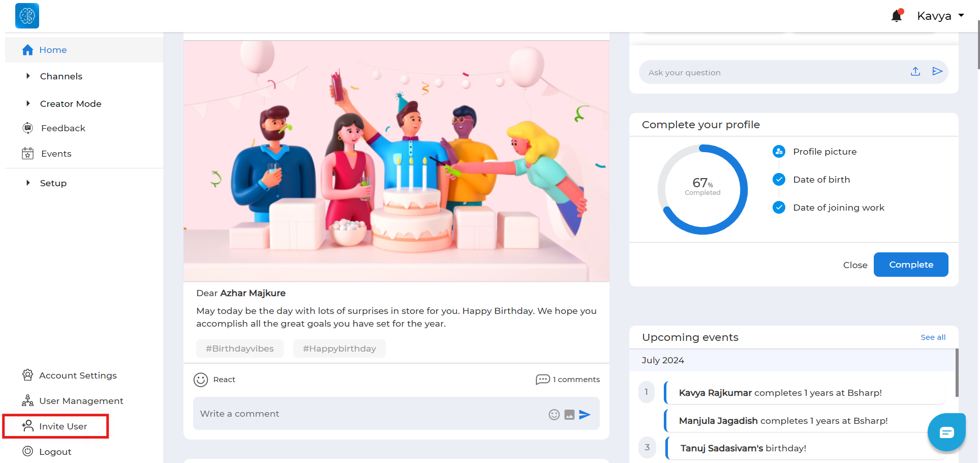Click the Invite User person icon
The image size is (980, 463).
pos(27,425)
